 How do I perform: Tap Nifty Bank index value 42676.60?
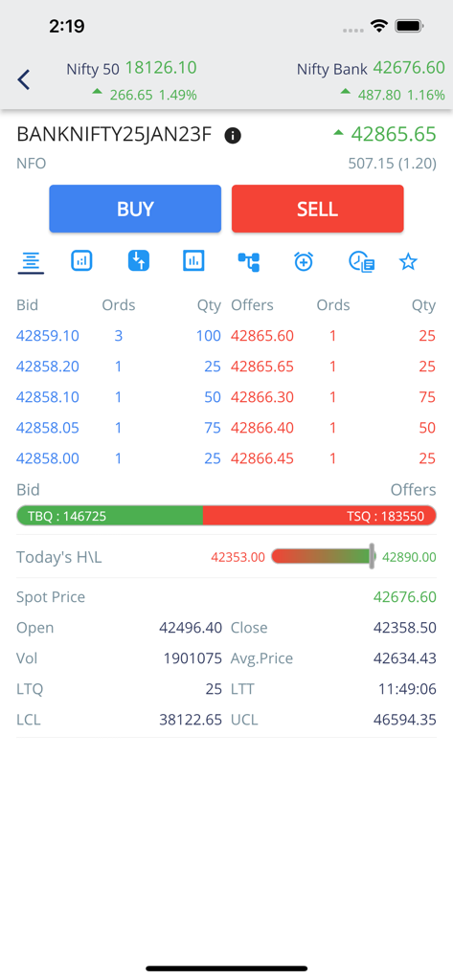[409, 68]
